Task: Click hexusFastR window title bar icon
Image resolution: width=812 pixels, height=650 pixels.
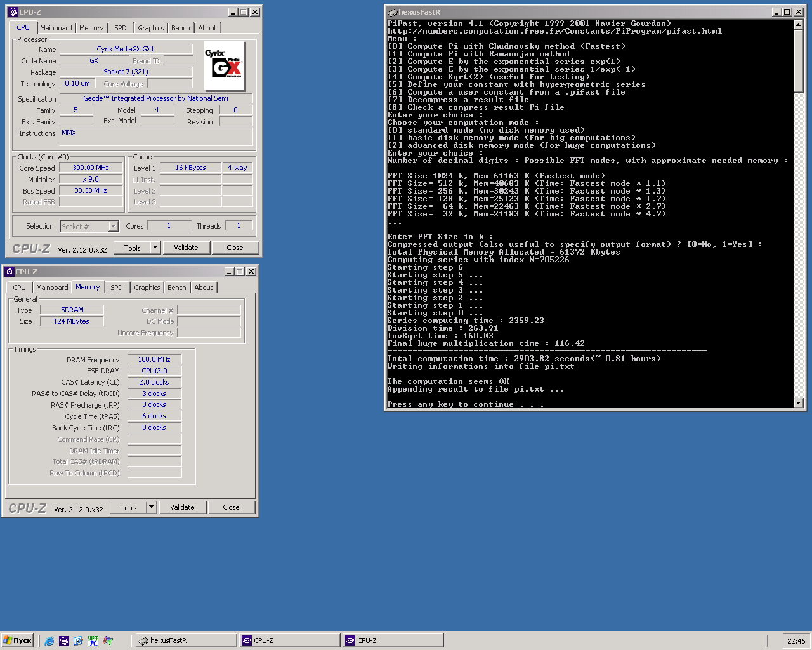Action: [393, 12]
